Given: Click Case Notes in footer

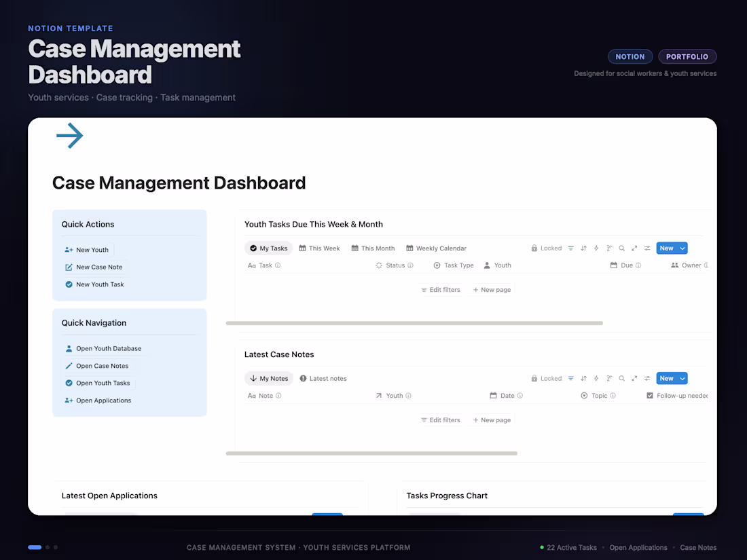Looking at the screenshot, I should [x=698, y=548].
